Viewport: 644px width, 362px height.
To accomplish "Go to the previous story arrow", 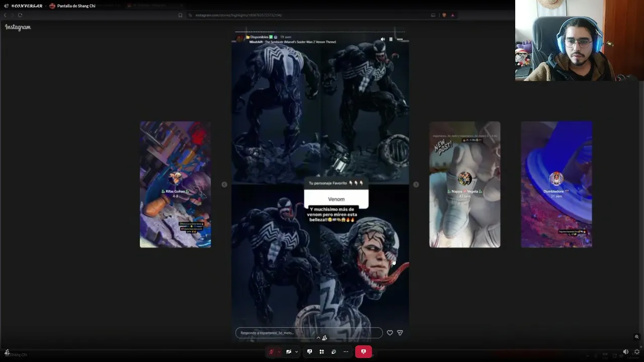I will pyautogui.click(x=224, y=185).
